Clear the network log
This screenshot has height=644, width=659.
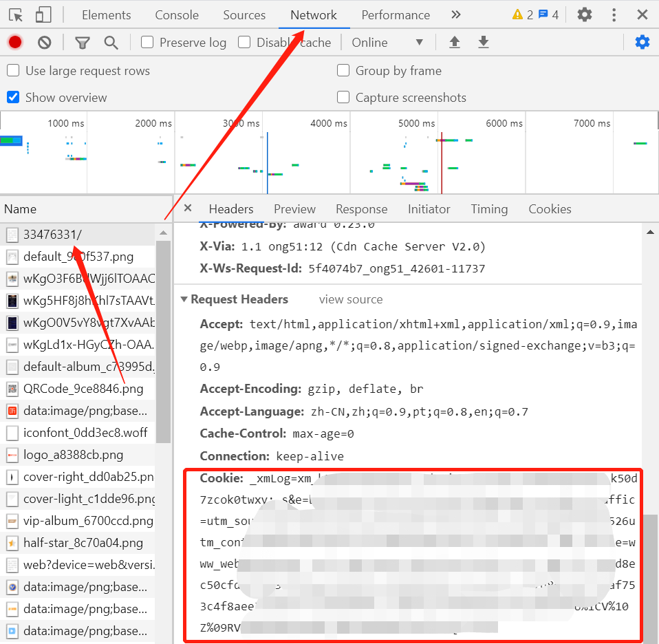pos(44,43)
